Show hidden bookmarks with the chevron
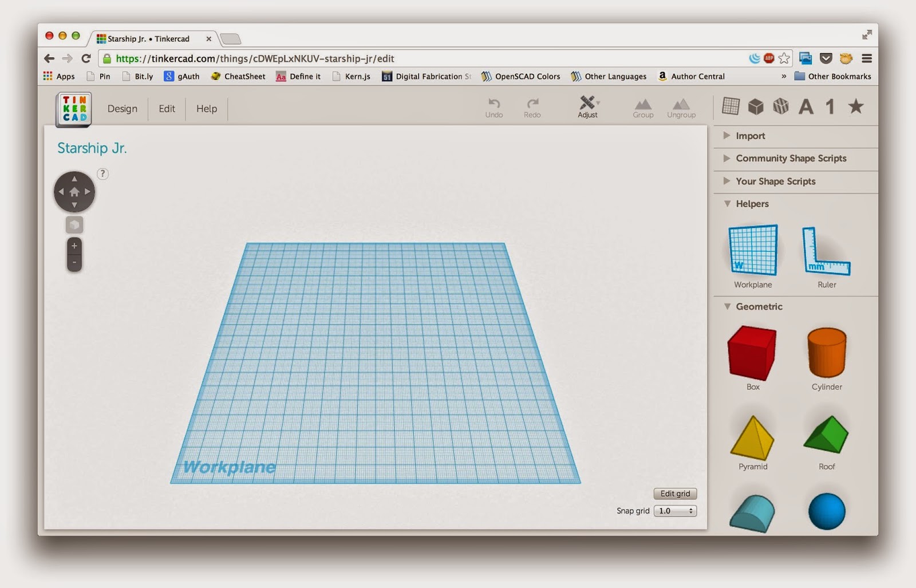 click(784, 76)
